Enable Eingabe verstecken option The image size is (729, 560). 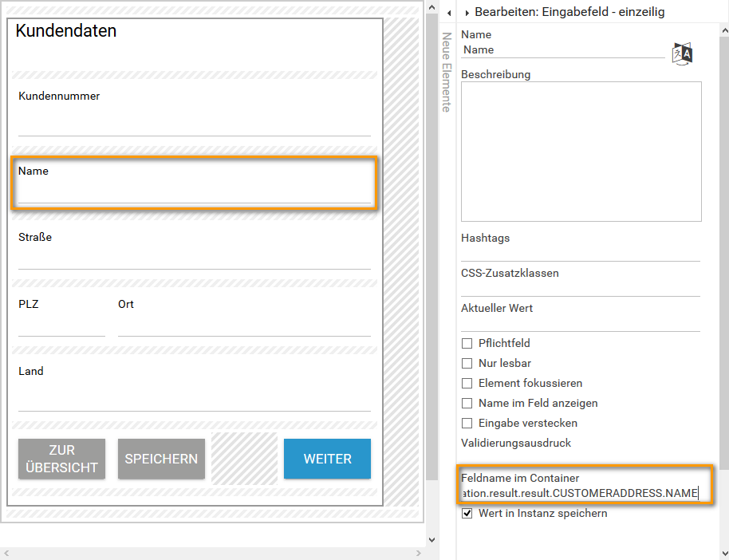pyautogui.click(x=467, y=424)
